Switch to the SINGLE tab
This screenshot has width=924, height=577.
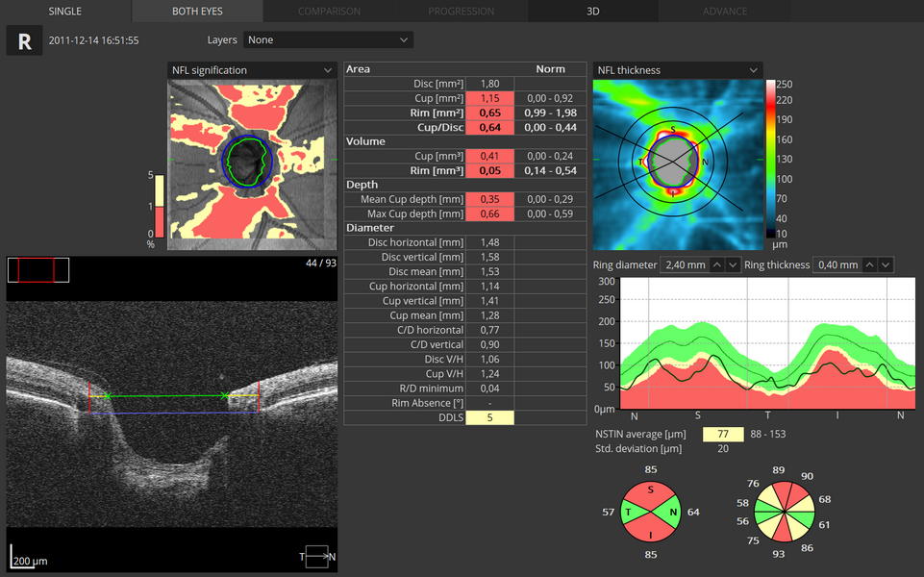point(65,12)
